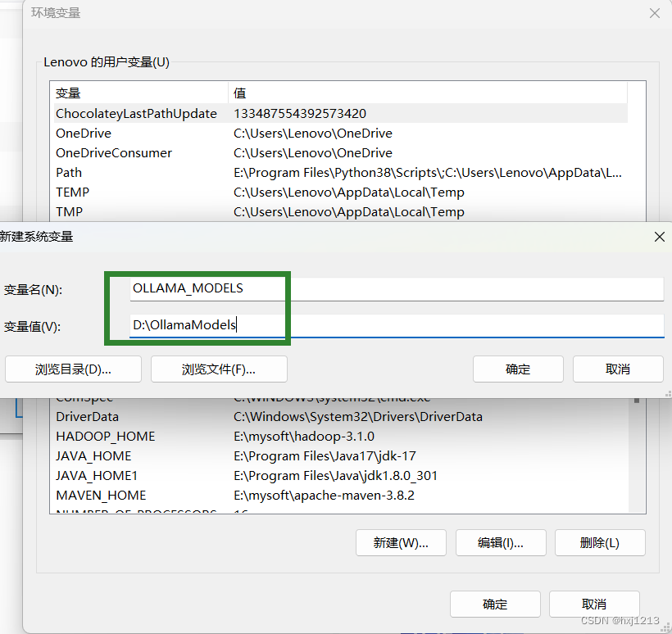Click 编辑(I)... button
The image size is (672, 634).
click(x=501, y=543)
